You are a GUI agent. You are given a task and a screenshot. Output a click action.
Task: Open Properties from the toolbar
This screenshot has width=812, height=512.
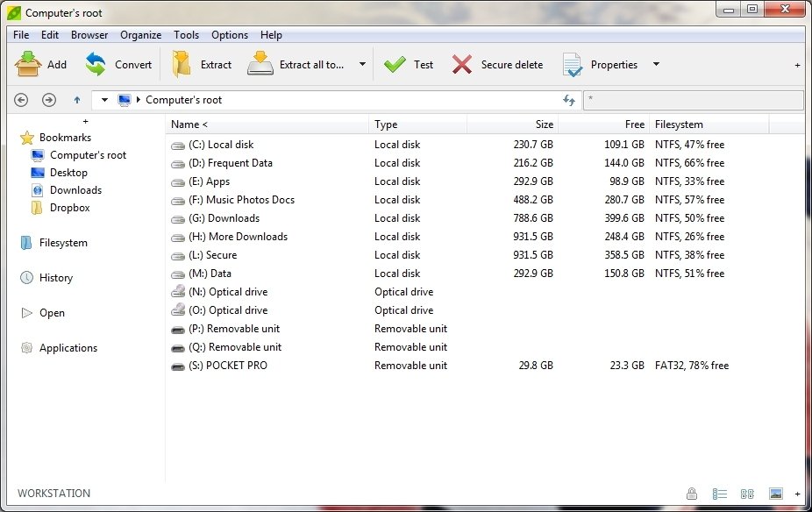[573, 65]
